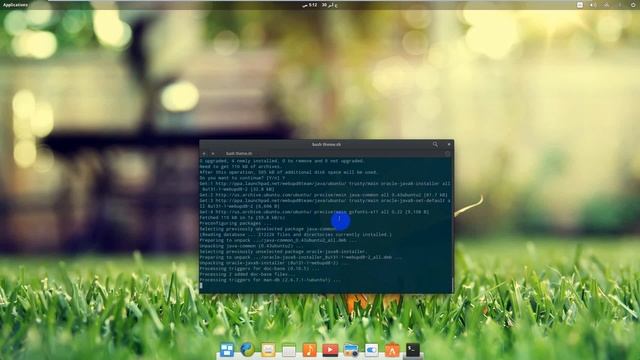The height and width of the screenshot is (360, 640).
Task: Close the terminal window
Action: pyautogui.click(x=449, y=144)
